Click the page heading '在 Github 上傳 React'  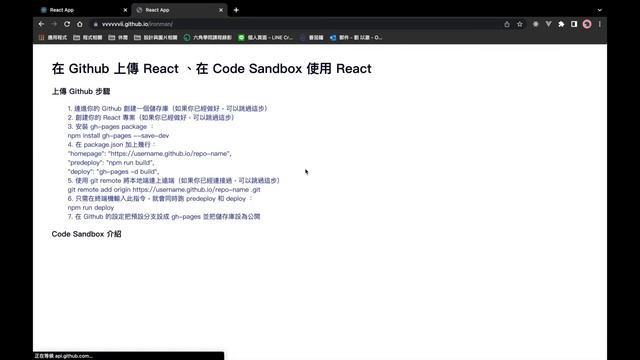click(116, 69)
